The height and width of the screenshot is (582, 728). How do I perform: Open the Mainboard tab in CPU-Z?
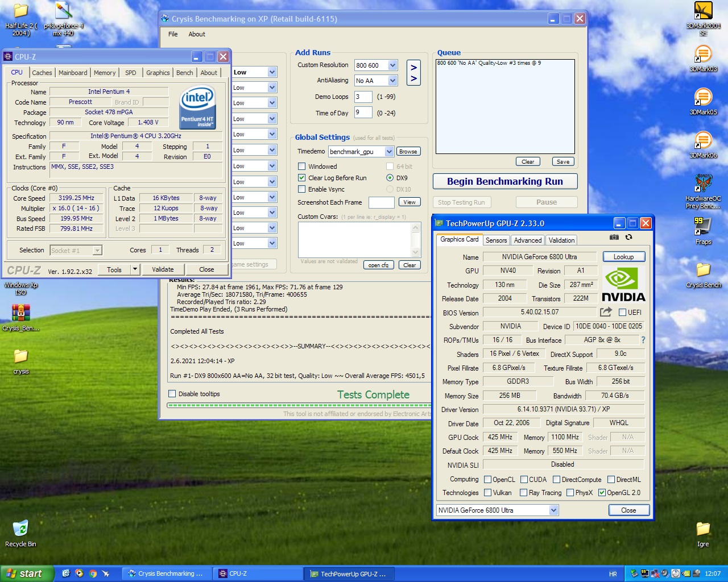(73, 73)
